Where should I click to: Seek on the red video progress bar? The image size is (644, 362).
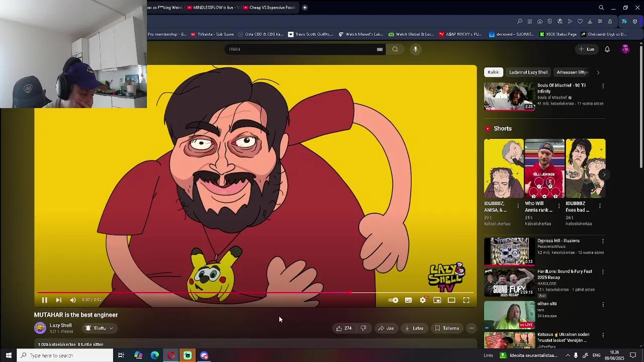(256, 292)
